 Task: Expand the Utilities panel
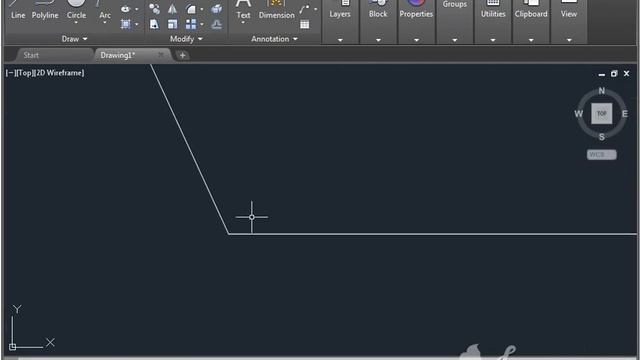tap(493, 40)
